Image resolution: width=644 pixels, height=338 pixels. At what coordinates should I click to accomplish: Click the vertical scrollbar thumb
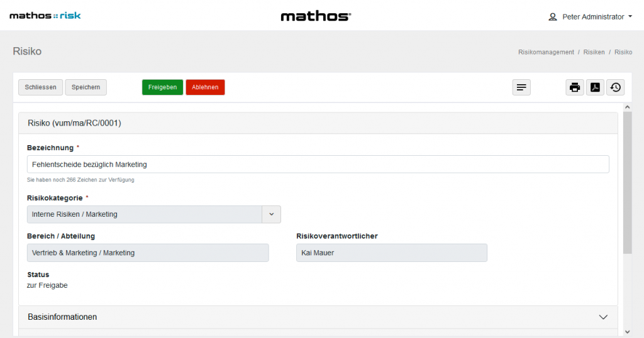(627, 182)
